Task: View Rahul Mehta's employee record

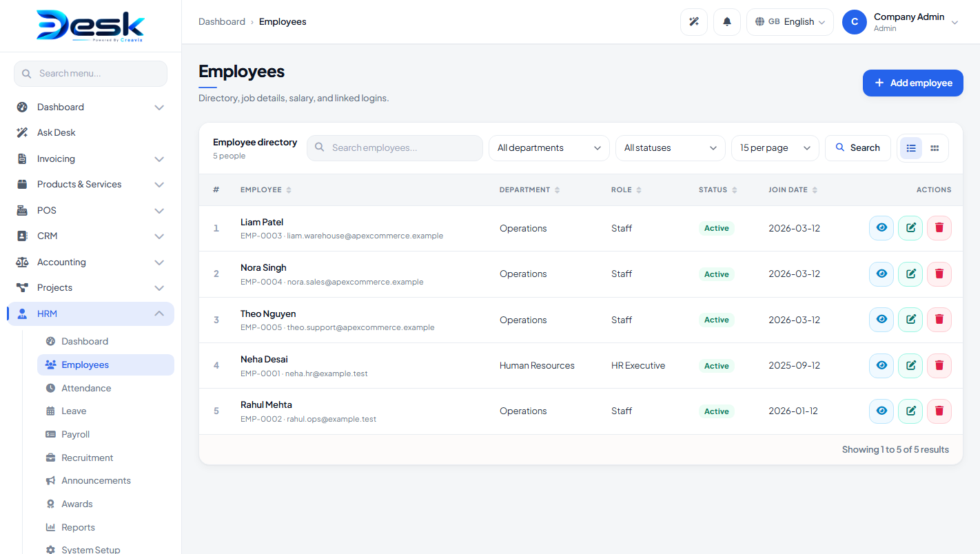Action: click(881, 411)
